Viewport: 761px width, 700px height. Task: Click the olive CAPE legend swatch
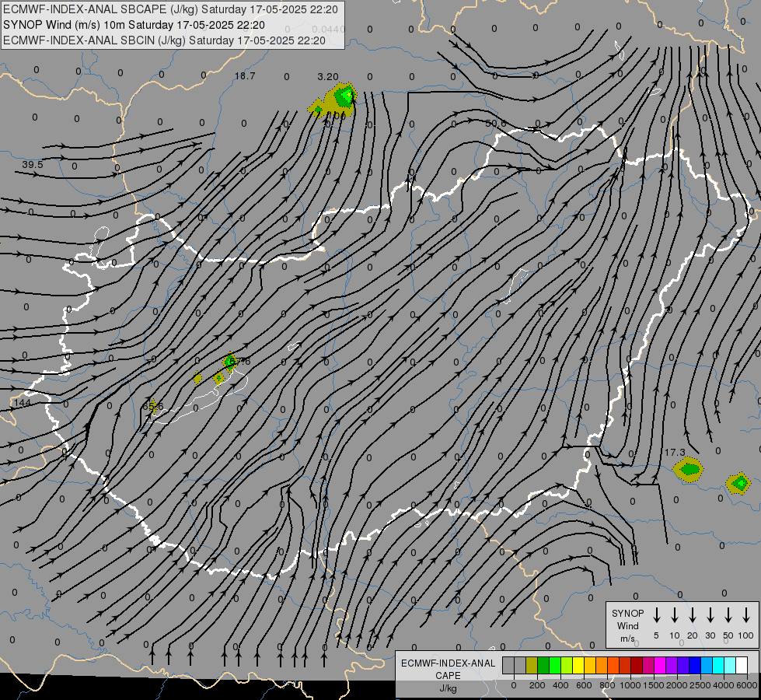click(532, 665)
